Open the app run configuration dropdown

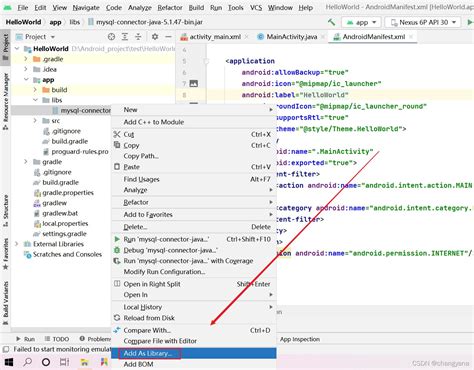[x=361, y=22]
